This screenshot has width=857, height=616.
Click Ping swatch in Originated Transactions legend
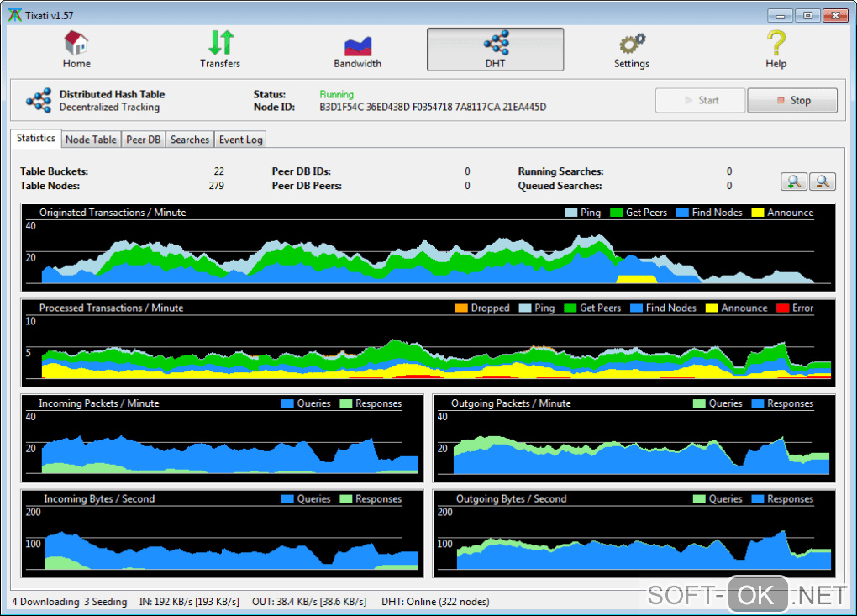(x=570, y=213)
